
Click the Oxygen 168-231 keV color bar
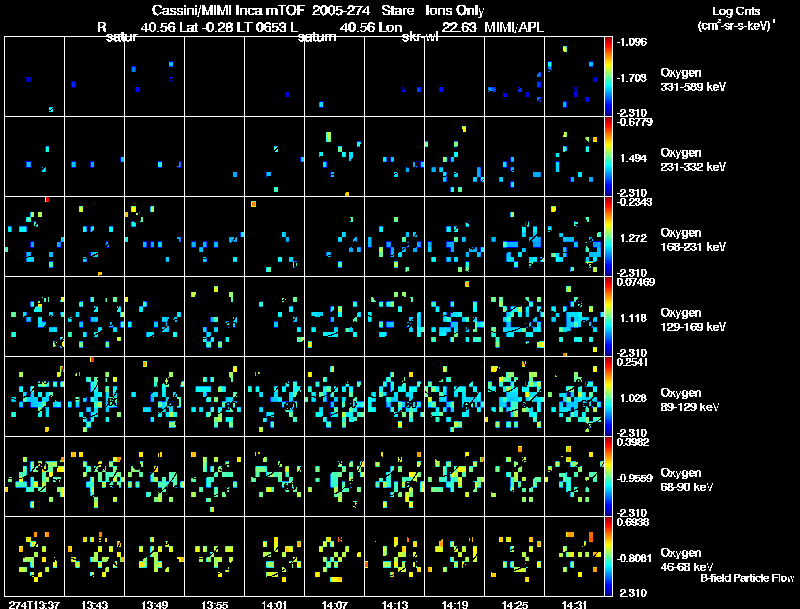pyautogui.click(x=610, y=236)
